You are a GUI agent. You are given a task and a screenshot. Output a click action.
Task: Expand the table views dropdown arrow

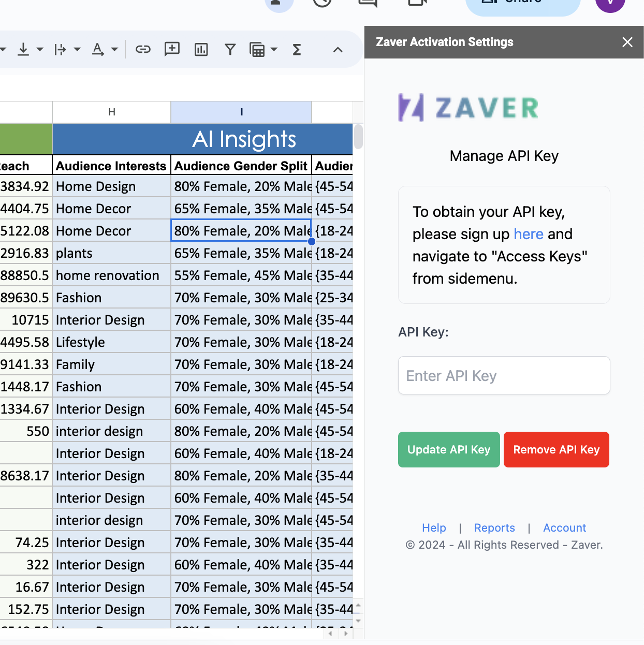274,50
